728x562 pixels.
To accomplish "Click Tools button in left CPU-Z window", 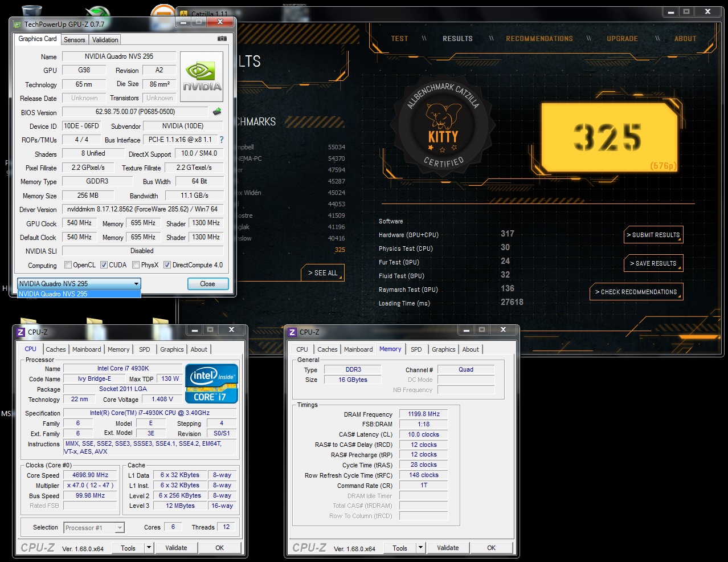I will 128,548.
